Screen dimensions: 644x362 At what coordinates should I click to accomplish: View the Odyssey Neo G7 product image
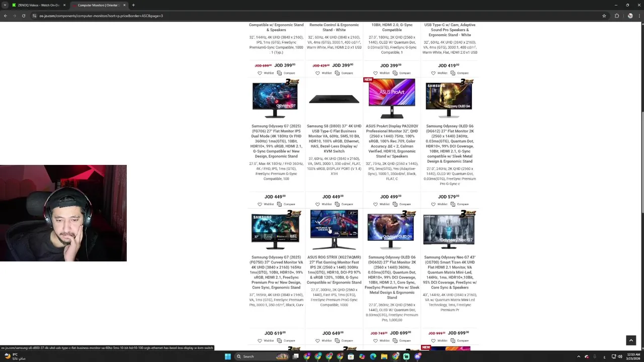(x=449, y=230)
